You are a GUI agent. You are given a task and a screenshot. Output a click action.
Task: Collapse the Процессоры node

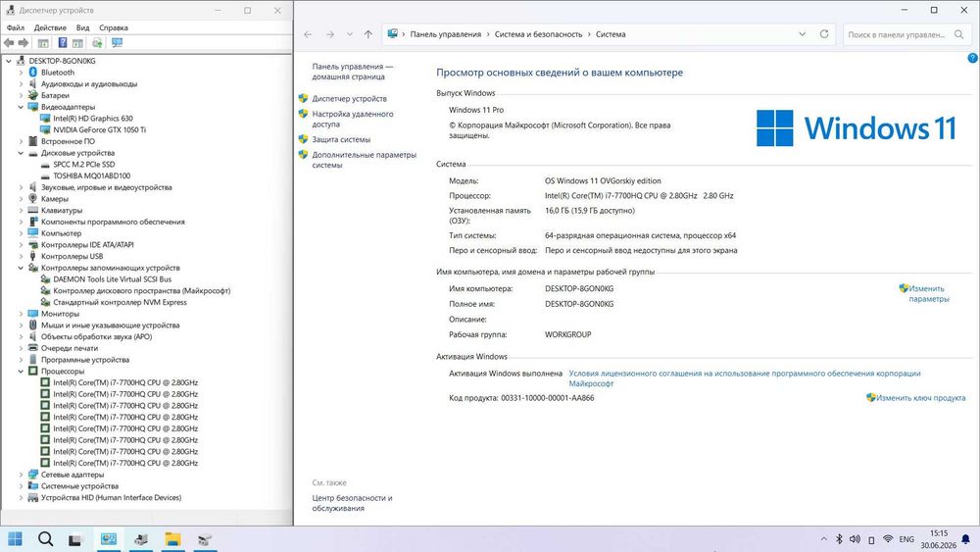pos(21,372)
